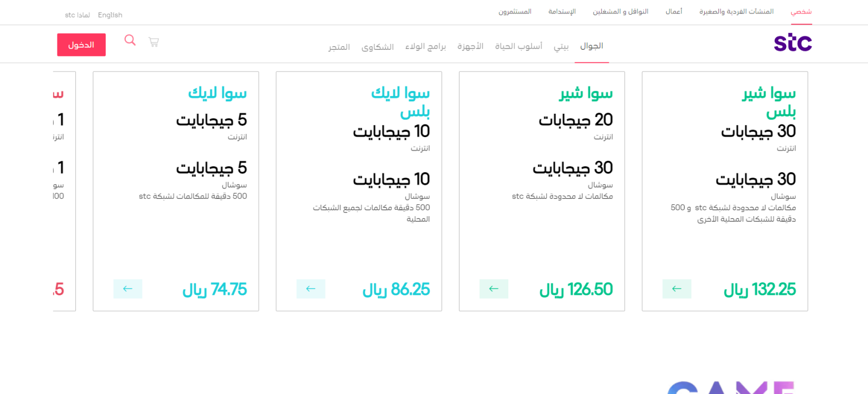
Task: Open the الإستدامة link
Action: tap(562, 11)
